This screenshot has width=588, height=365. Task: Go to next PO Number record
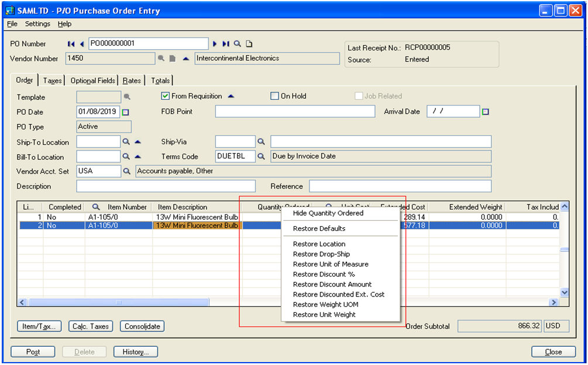point(215,44)
